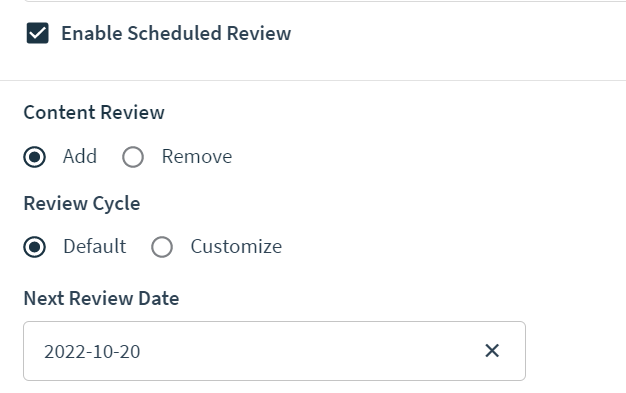Click the Enable Scheduled Review label text
The image size is (626, 393).
pos(176,33)
